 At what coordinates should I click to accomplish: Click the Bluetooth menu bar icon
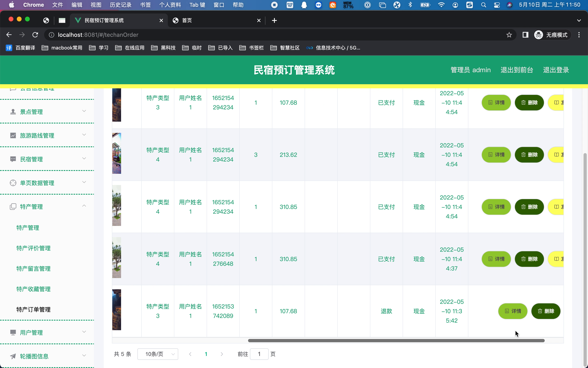point(410,5)
